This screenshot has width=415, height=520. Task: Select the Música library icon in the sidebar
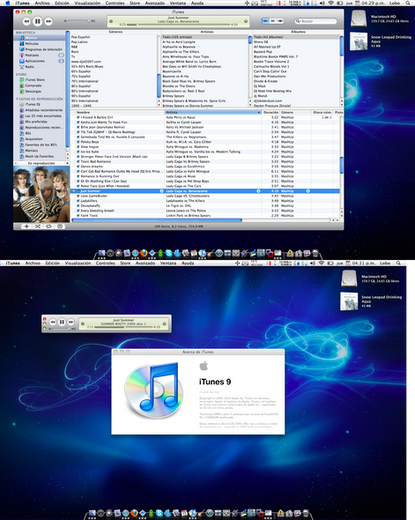[22, 38]
